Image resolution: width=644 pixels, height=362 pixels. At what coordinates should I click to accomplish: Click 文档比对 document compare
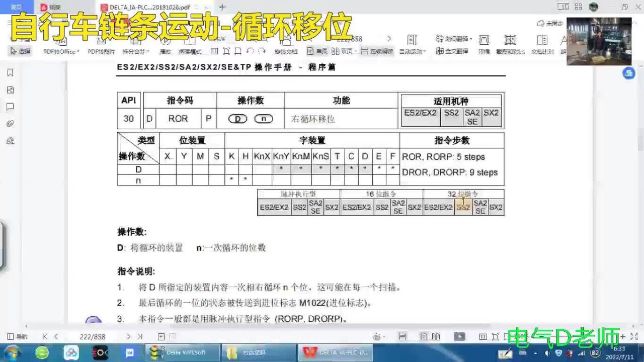pos(542,44)
